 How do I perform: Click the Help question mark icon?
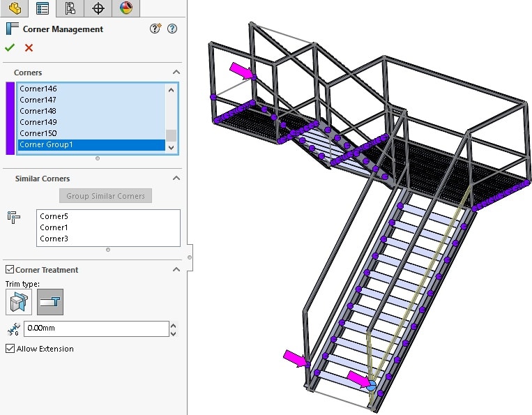[172, 29]
